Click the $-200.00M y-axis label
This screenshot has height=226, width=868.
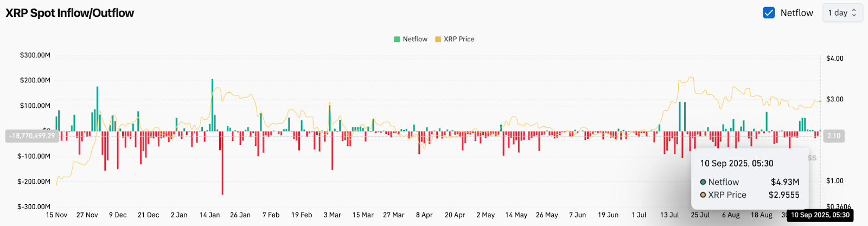pos(34,182)
